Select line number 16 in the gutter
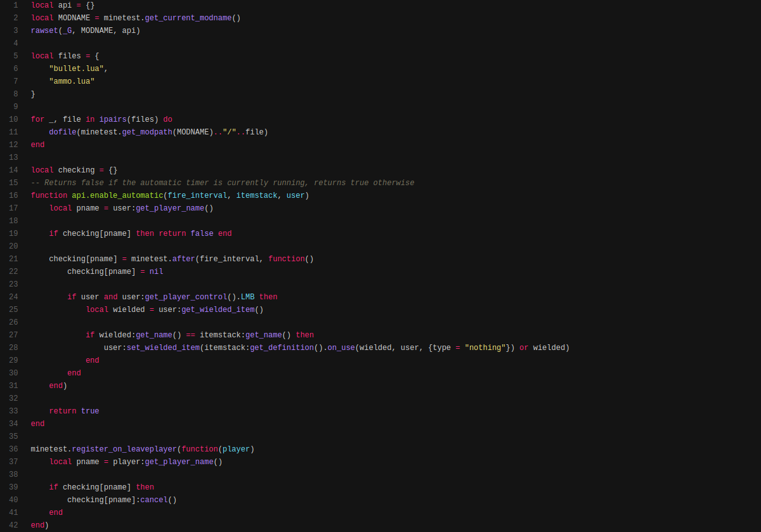 click(13, 195)
